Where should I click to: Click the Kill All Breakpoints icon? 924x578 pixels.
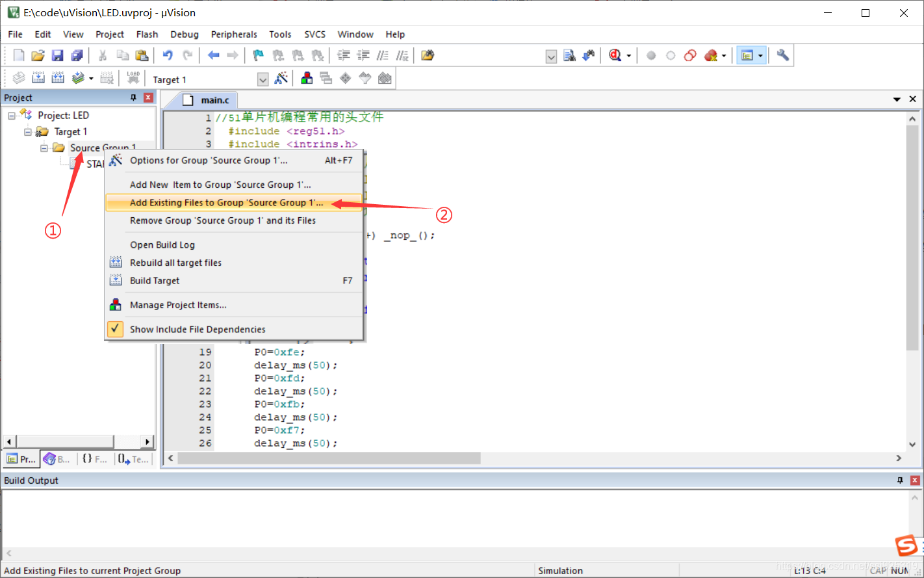(x=710, y=55)
